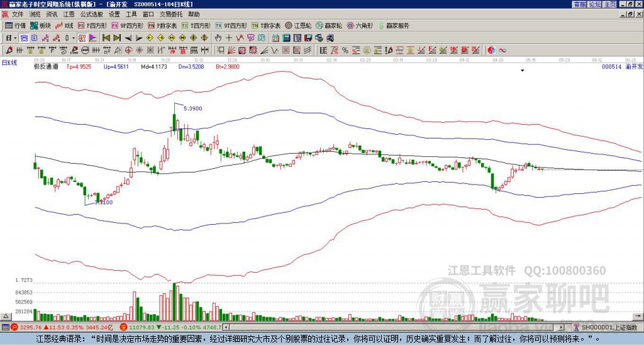Open the 板块 sector view
The height and width of the screenshot is (345, 644).
click(x=40, y=26)
